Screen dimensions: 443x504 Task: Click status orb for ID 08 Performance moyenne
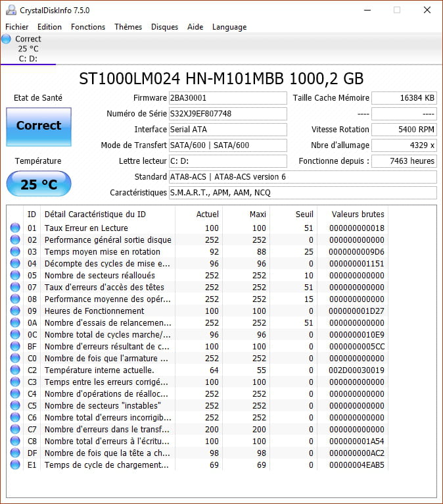coord(15,299)
